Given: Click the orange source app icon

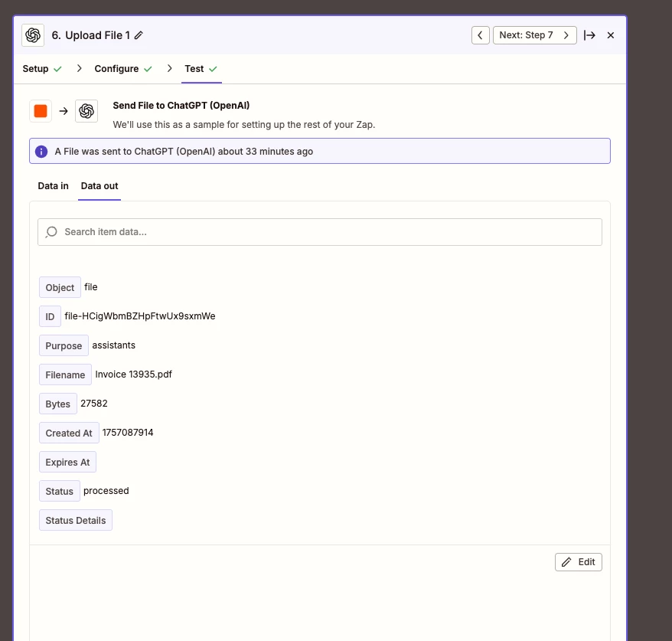Looking at the screenshot, I should coord(41,111).
